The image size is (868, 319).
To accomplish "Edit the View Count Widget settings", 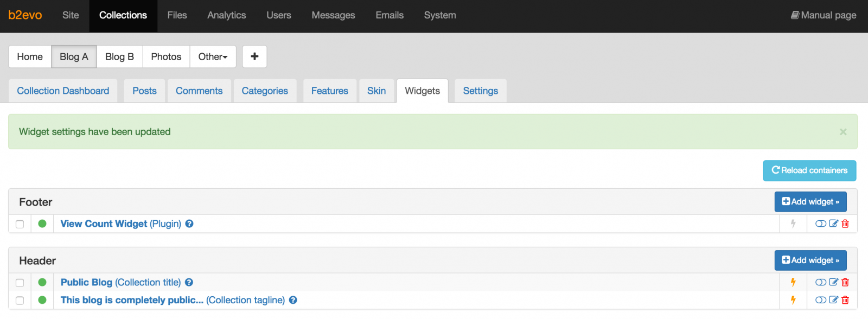I will [834, 224].
